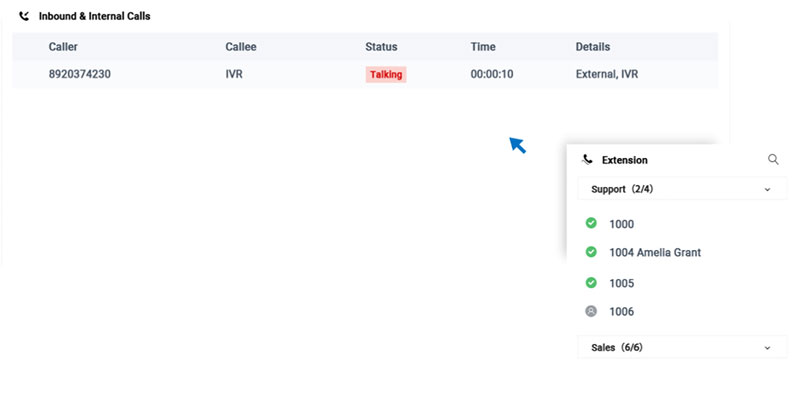Click available status icon for extension 1005

591,283
